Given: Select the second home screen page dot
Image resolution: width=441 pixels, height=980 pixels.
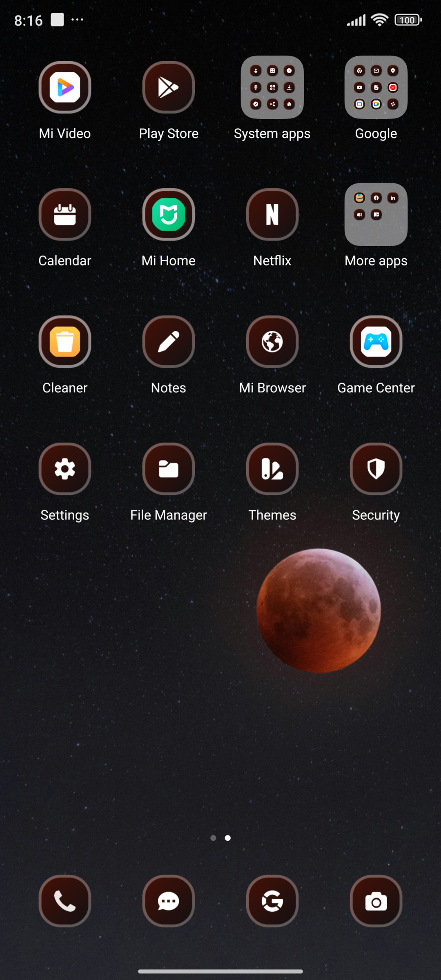Looking at the screenshot, I should [x=228, y=838].
